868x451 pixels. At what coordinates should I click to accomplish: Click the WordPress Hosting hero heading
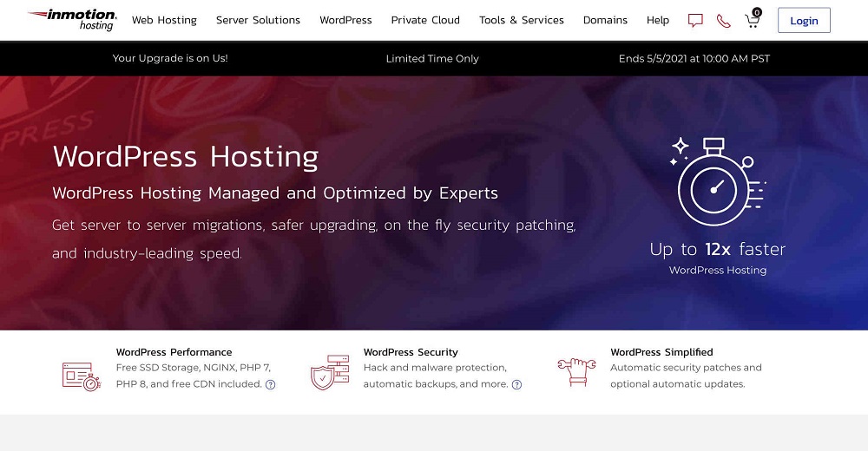(x=186, y=157)
